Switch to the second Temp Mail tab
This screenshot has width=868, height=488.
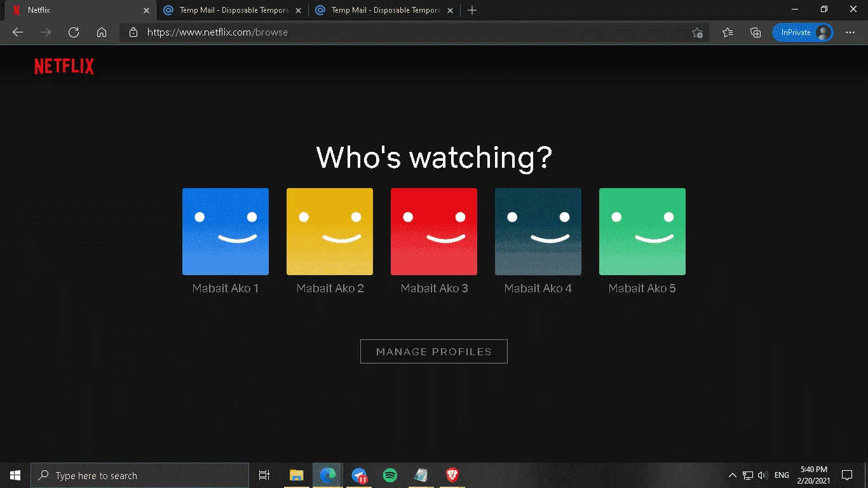384,10
